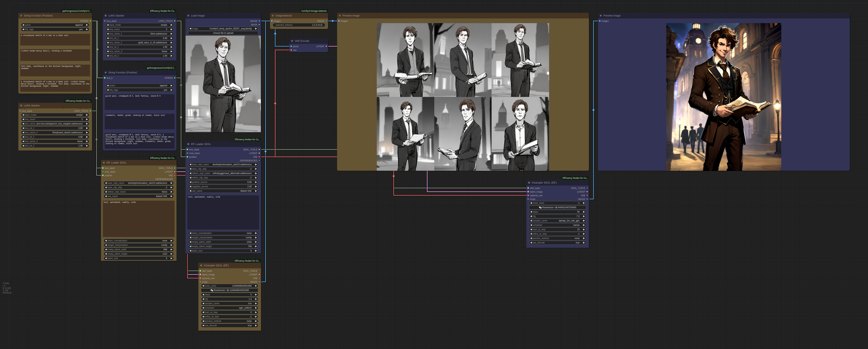Click images input socket on ImageSelector node
Image resolution: width=868 pixels, height=349 pixels.
[272, 21]
